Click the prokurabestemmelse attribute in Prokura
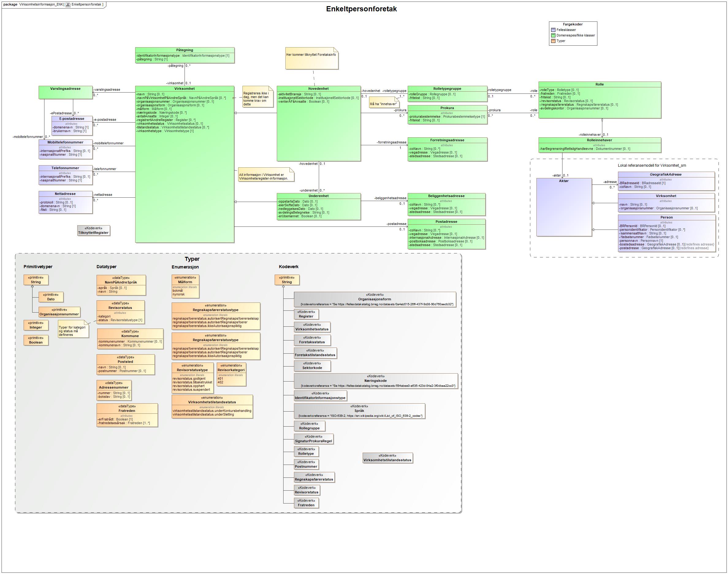This screenshot has width=728, height=574. pyautogui.click(x=447, y=117)
